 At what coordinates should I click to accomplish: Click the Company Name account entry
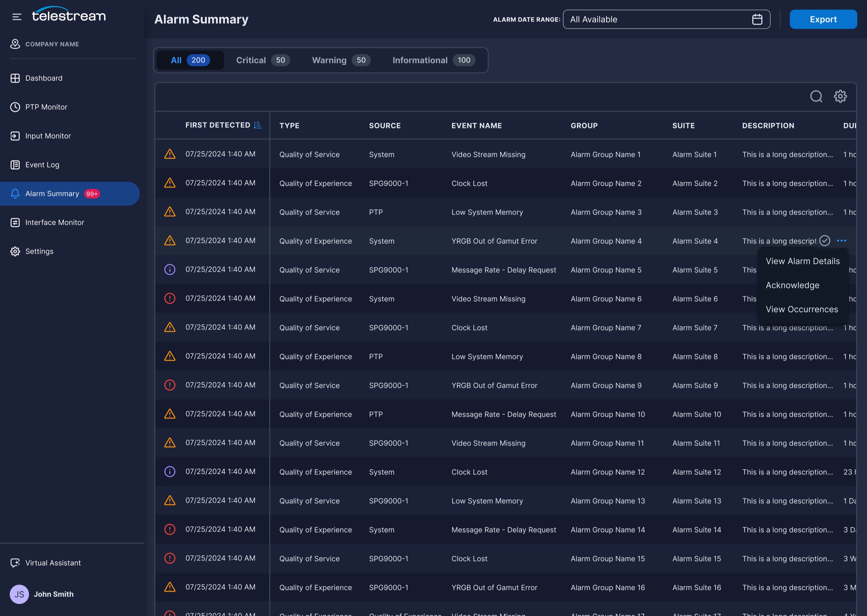pos(45,44)
